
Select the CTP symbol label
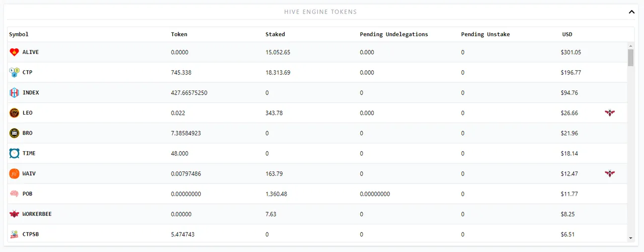pyautogui.click(x=27, y=72)
